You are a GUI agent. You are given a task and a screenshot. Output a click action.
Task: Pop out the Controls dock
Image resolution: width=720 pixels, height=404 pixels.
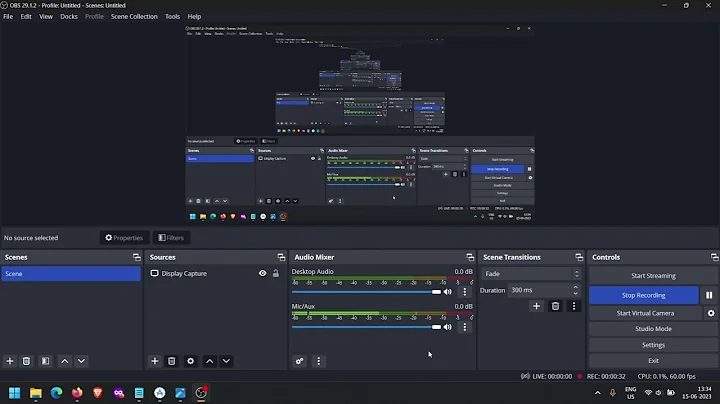point(714,257)
